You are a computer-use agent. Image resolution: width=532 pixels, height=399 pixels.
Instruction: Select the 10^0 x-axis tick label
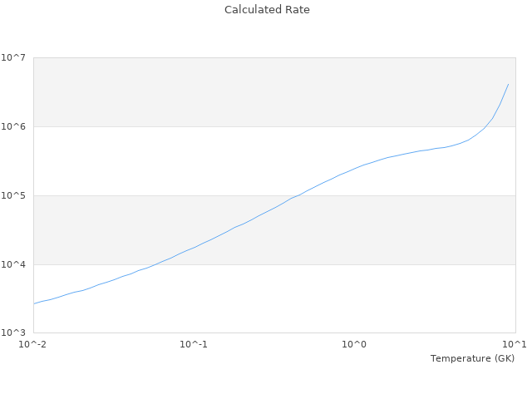[355, 344]
